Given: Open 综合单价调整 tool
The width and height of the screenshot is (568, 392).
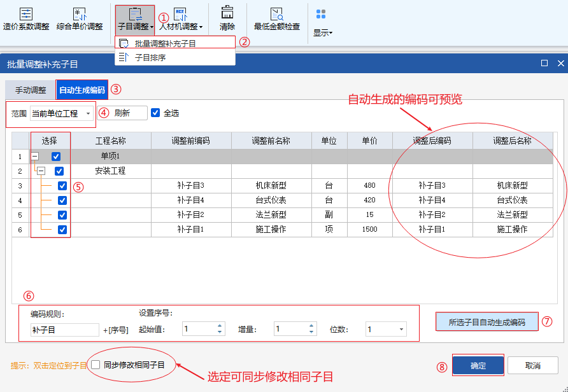Looking at the screenshot, I should click(x=80, y=19).
